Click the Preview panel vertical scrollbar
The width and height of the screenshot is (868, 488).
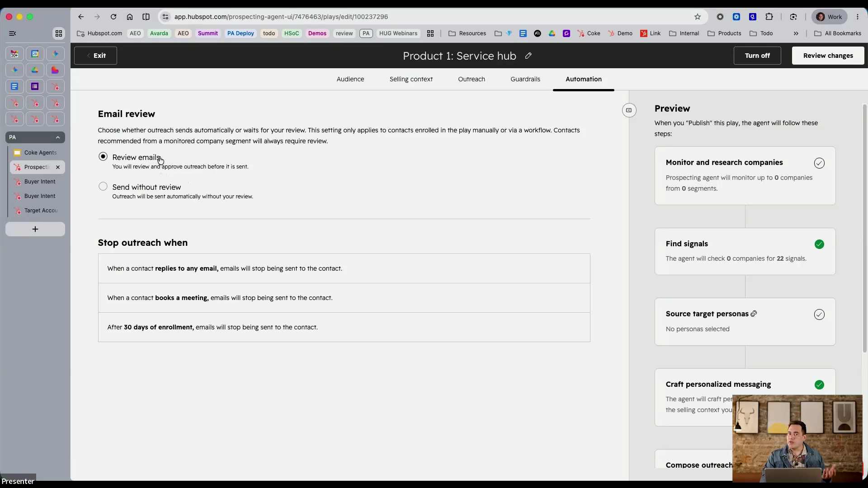pos(864,228)
